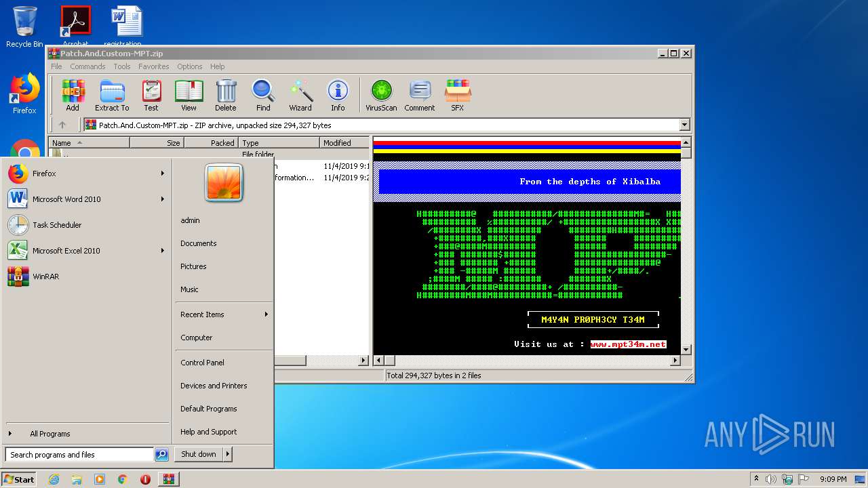
Task: Open the File menu
Action: 56,66
